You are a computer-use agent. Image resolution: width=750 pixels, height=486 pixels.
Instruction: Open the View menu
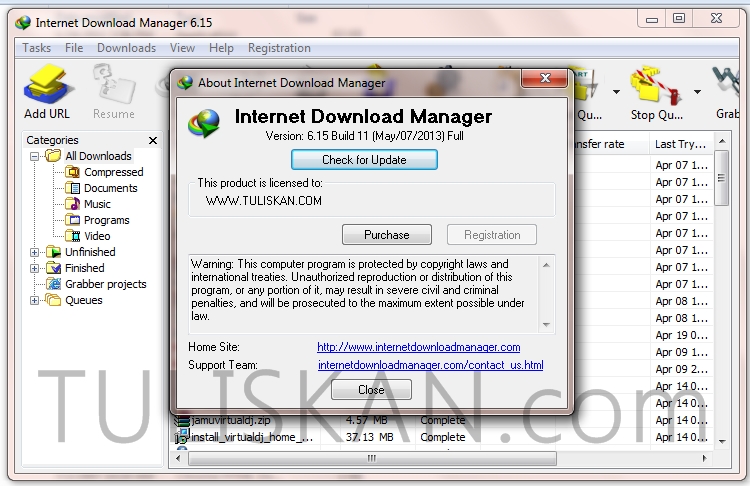[182, 48]
